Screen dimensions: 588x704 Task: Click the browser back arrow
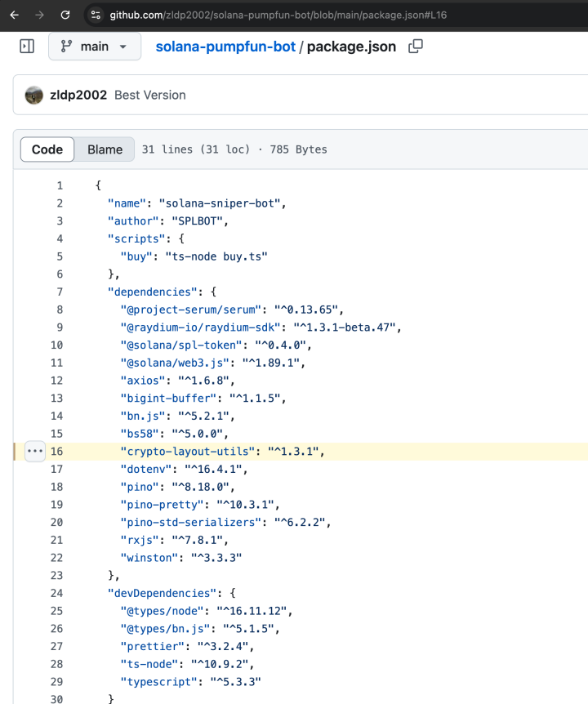click(x=14, y=15)
